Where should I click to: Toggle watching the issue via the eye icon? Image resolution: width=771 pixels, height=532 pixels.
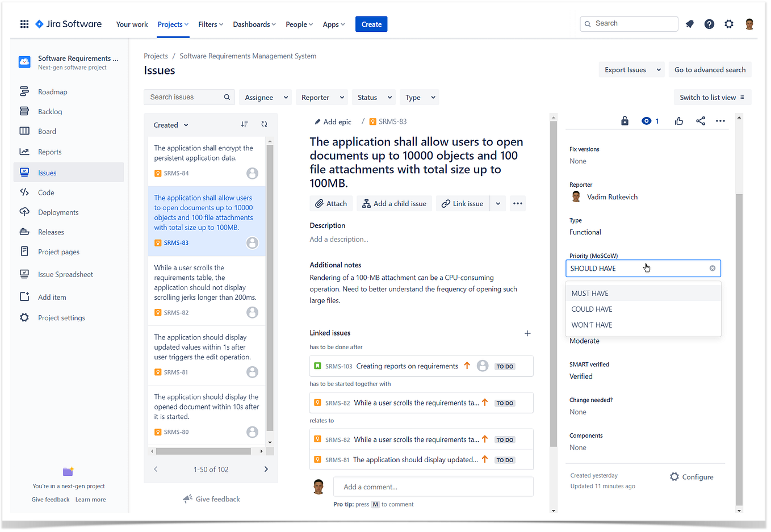click(646, 120)
